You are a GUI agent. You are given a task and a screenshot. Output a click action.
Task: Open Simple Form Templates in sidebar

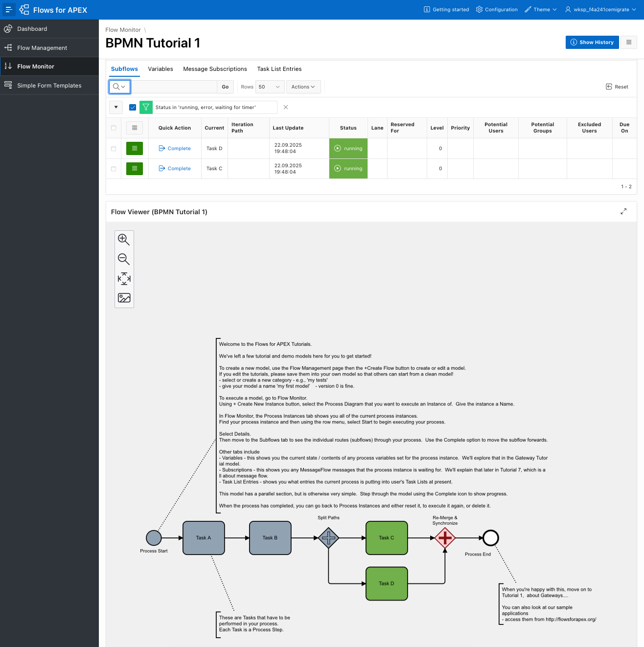49,86
